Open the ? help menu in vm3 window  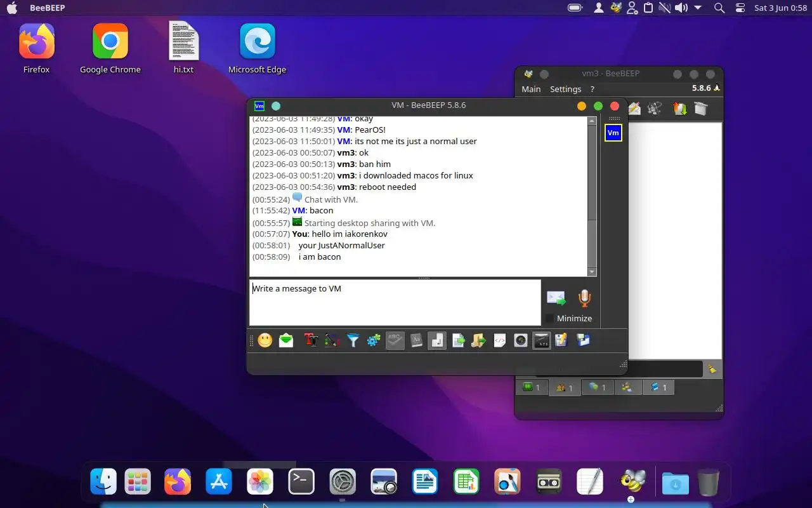click(593, 89)
